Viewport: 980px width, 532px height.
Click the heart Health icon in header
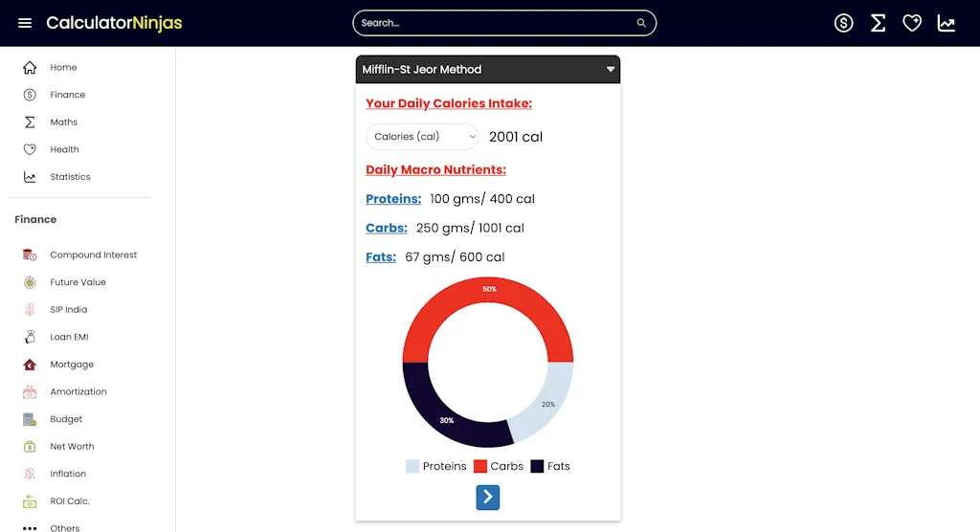click(912, 23)
